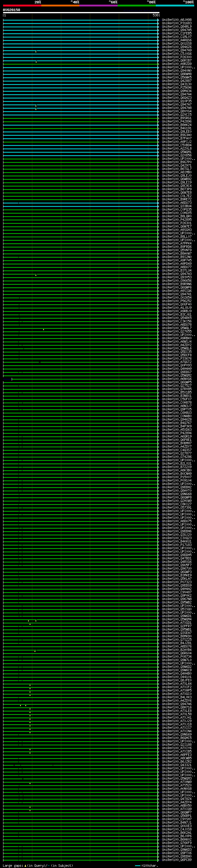
Task: Click the green ~80% legend segment
Action: (137, 6)
